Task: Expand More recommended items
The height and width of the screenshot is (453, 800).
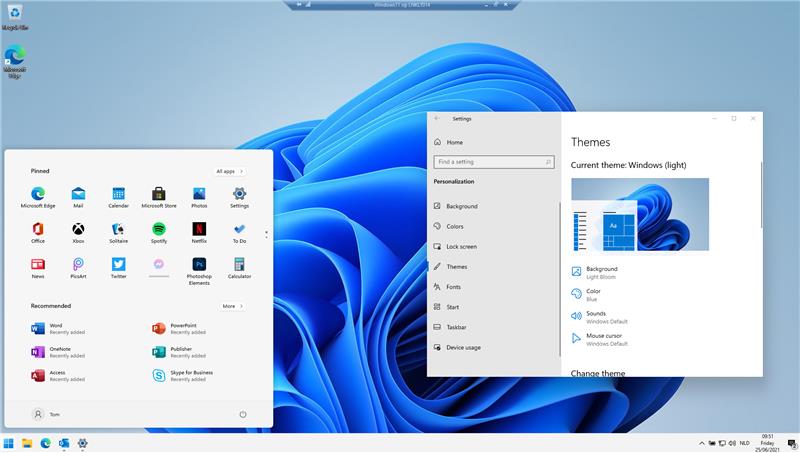Action: pos(232,306)
